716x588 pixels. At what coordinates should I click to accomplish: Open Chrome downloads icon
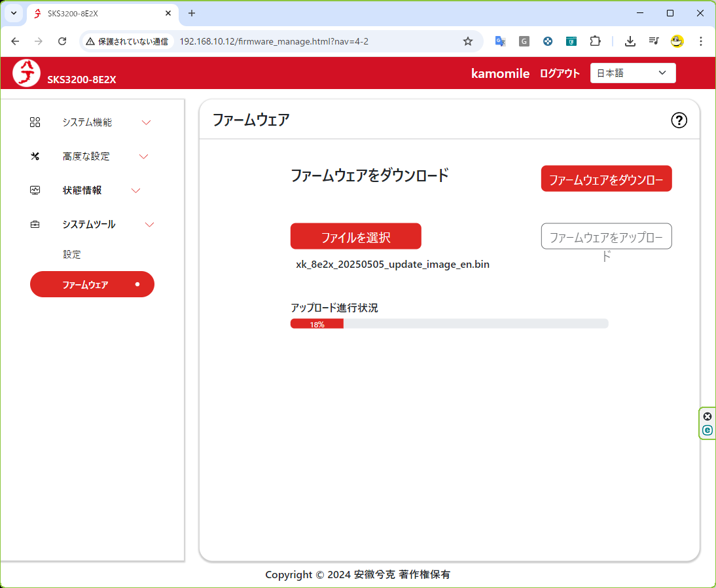[x=630, y=41]
